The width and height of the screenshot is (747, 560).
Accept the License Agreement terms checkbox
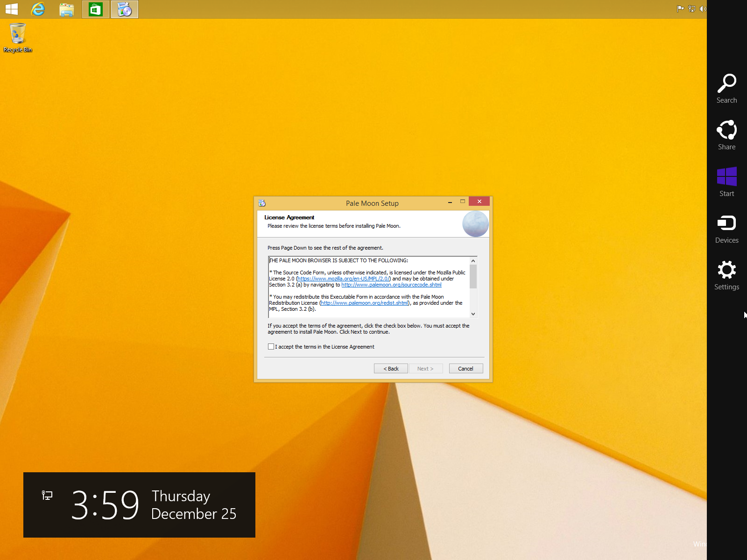tap(271, 347)
